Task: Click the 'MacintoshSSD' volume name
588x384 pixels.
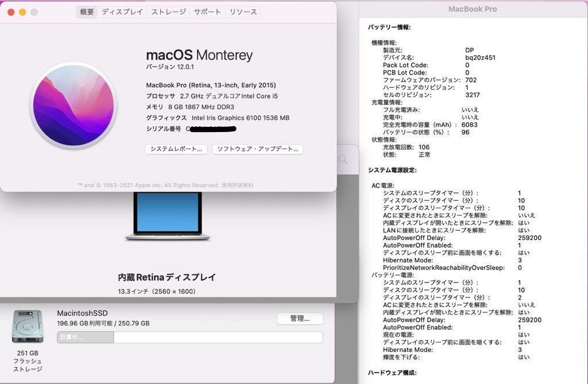Action: pos(82,313)
